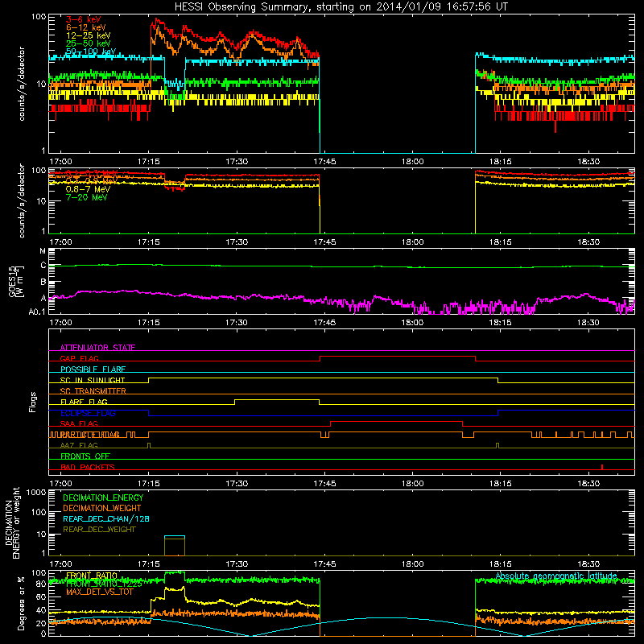Click the GOES15 W m-2 axis label
644x644 pixels.
point(16,281)
